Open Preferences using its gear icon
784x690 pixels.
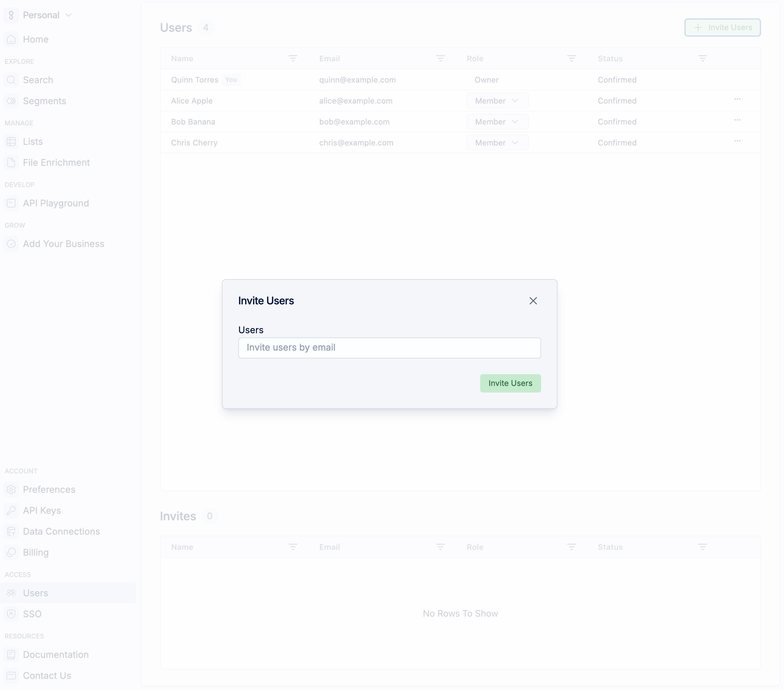[11, 489]
